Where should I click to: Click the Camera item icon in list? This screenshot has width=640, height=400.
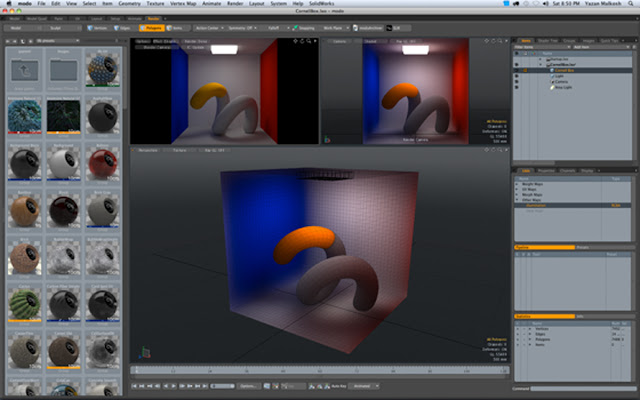[x=551, y=82]
